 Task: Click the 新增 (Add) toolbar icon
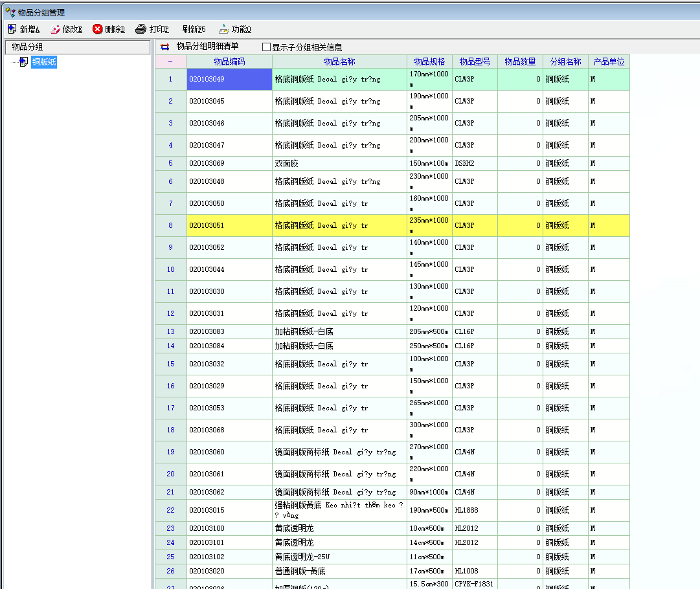12,29
